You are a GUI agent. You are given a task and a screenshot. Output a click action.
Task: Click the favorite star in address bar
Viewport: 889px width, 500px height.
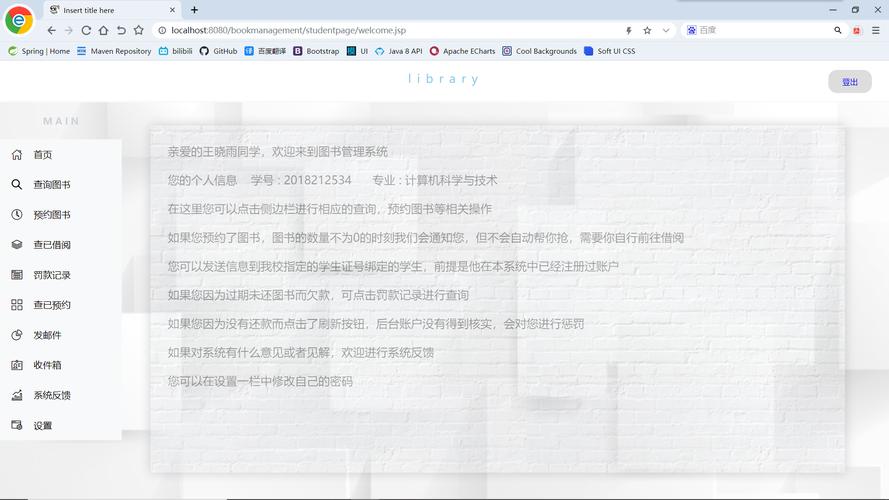point(647,30)
